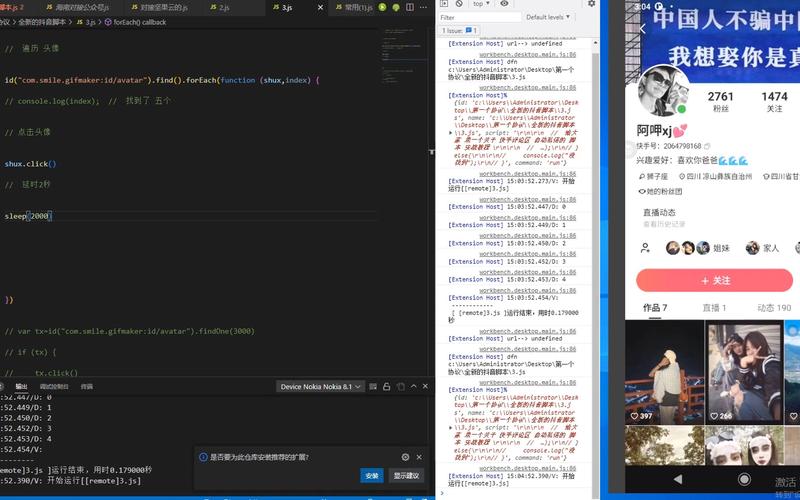The width and height of the screenshot is (800, 500).
Task: Open the 调试控制台 panel tab
Action: (x=54, y=386)
